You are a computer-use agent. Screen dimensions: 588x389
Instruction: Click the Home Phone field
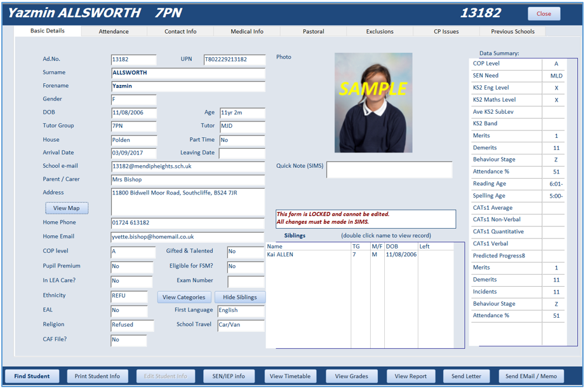[188, 223]
